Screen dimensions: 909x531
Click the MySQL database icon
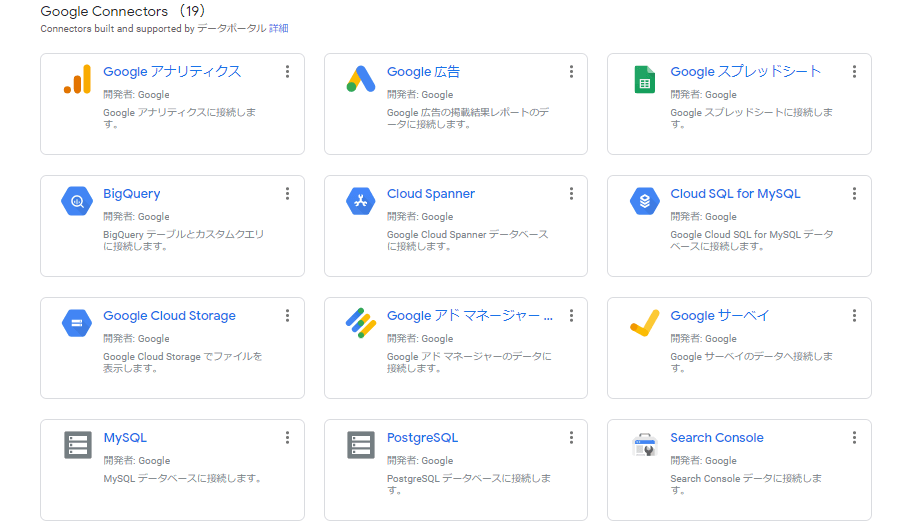[x=78, y=445]
